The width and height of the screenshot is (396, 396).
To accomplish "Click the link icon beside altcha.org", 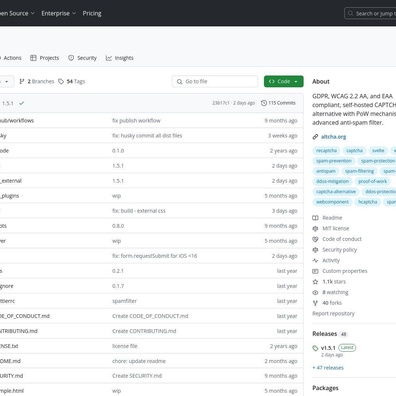I will coord(315,137).
